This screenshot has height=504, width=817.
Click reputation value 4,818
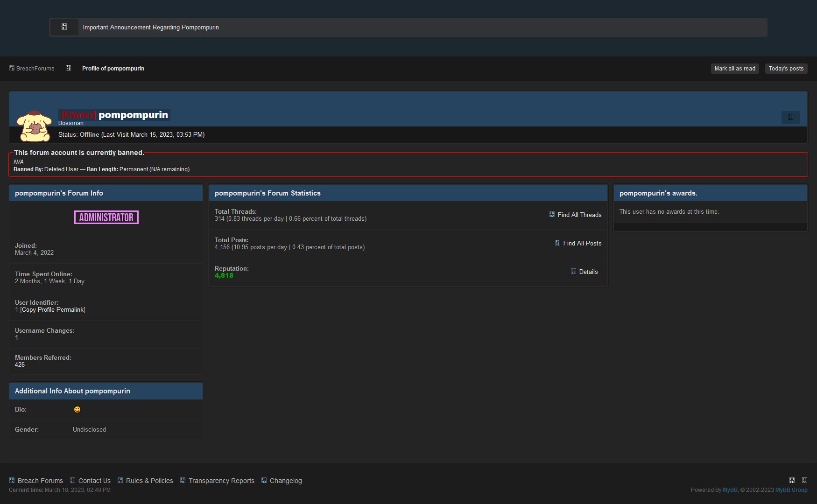point(224,276)
